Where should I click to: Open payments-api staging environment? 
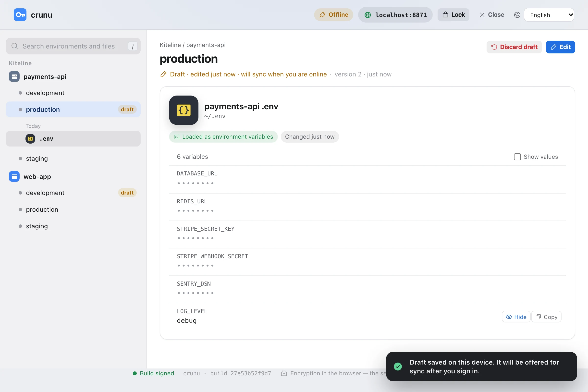[73, 159]
